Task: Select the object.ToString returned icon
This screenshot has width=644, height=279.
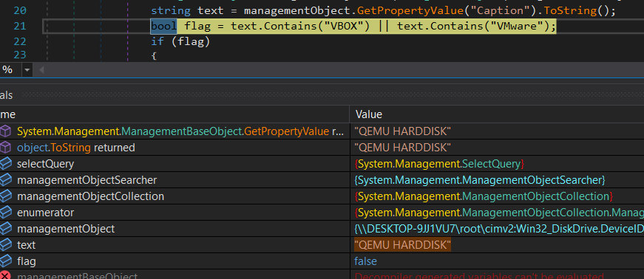Action: tap(5, 148)
